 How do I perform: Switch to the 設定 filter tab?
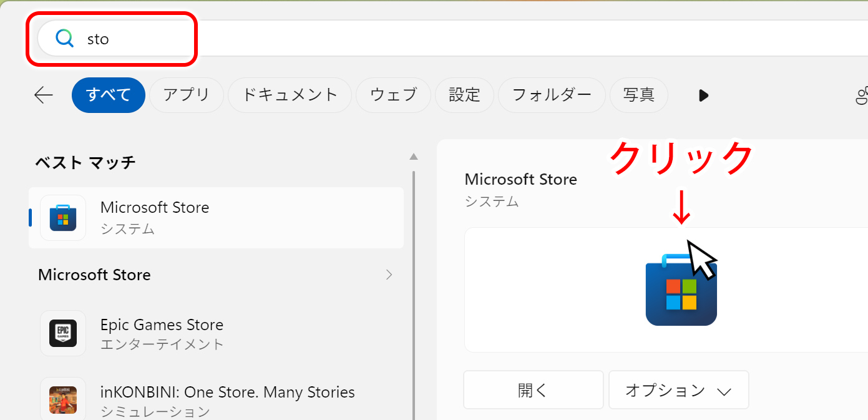click(x=464, y=95)
